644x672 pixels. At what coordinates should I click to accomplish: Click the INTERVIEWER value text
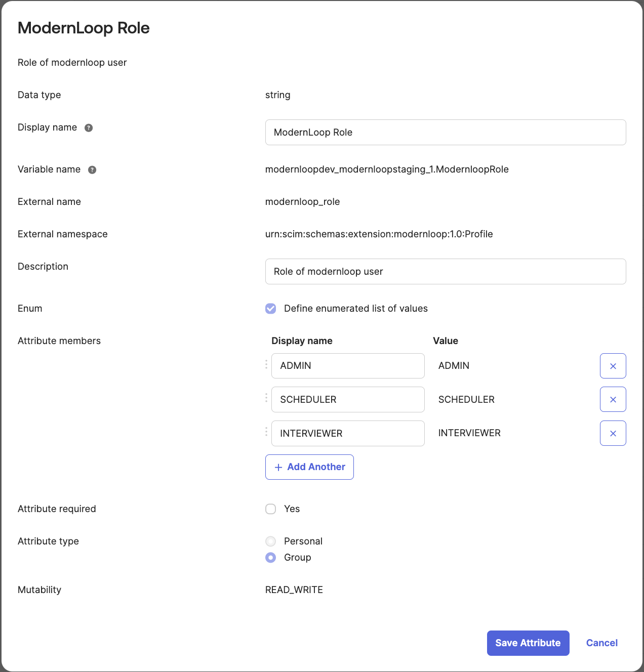coord(469,433)
